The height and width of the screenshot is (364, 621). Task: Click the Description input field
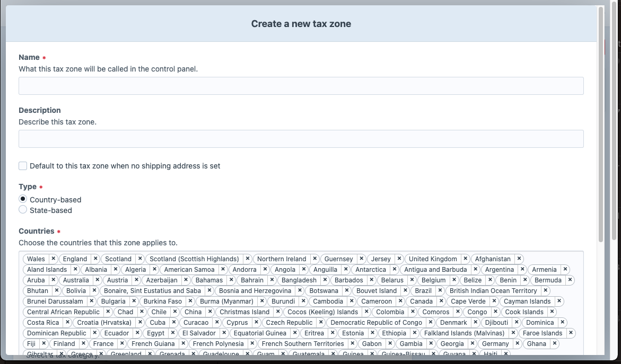point(301,139)
